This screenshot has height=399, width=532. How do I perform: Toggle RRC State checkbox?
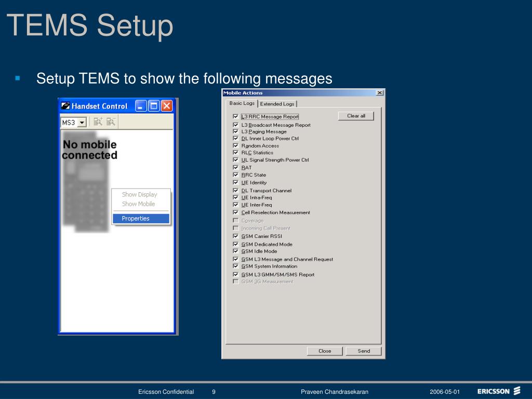point(235,175)
